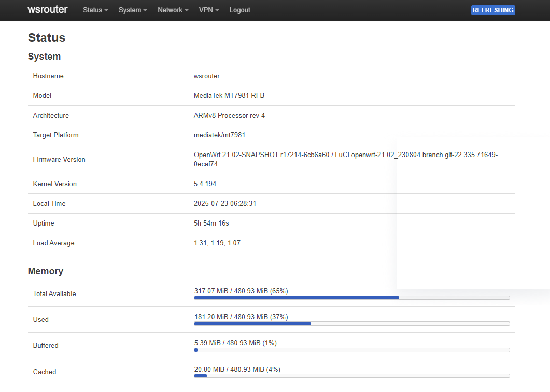Click the kernel version value 5.4.194

pos(205,184)
